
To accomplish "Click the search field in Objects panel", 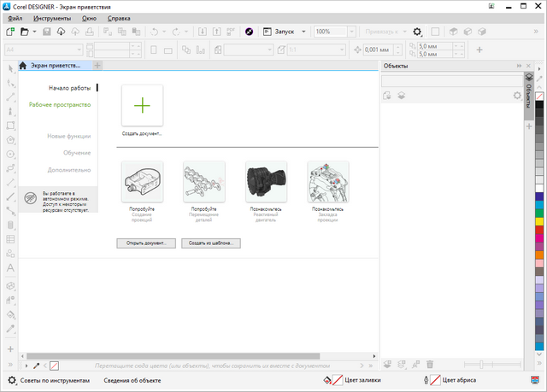I will point(450,81).
